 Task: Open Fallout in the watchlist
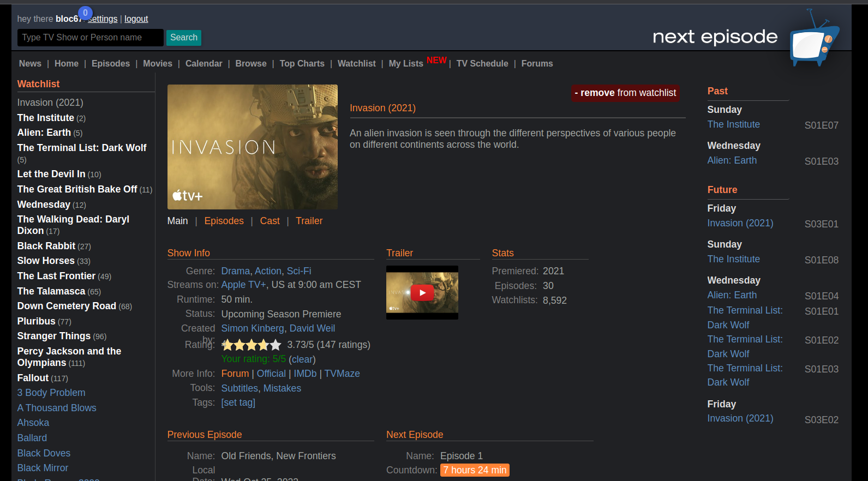[x=33, y=378]
